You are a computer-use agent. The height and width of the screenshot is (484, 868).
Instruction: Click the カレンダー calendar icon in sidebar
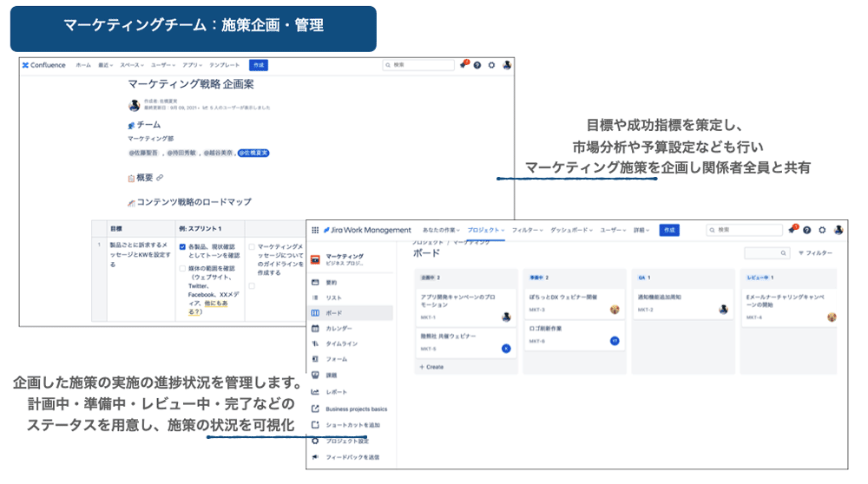point(315,329)
